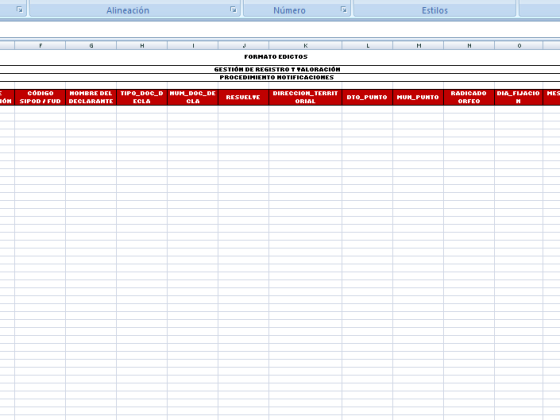Select the DIA_FIJACION header cell
Screen dimensions: 560x420
coord(519,97)
